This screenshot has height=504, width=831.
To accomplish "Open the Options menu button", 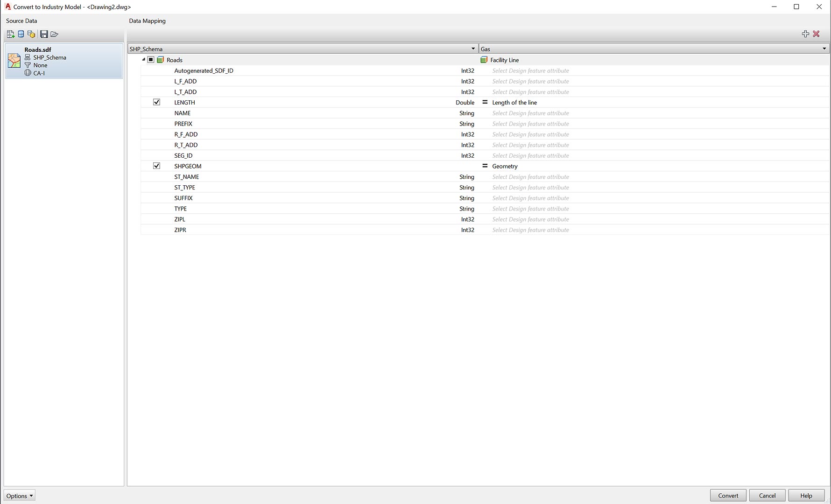I will point(19,496).
